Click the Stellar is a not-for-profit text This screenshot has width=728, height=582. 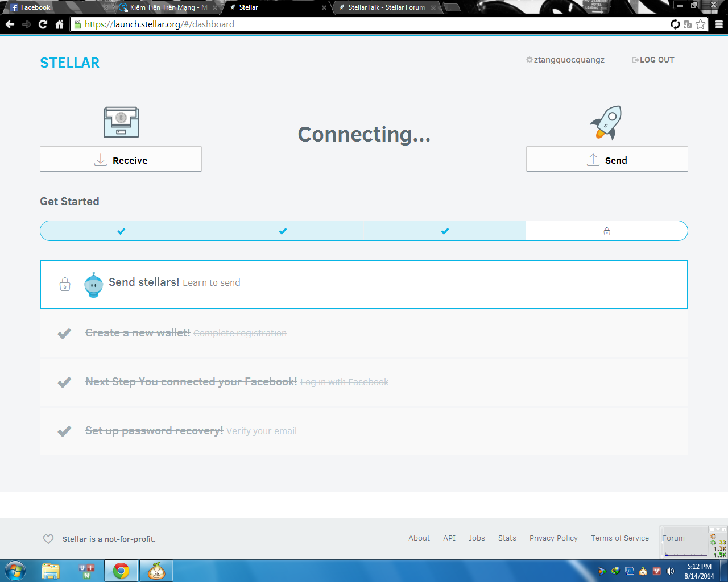pyautogui.click(x=109, y=539)
